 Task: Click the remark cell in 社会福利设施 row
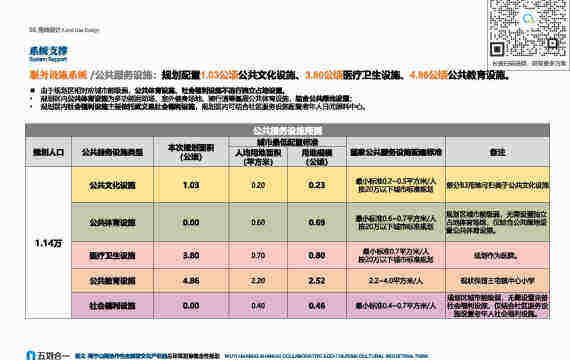point(497,306)
